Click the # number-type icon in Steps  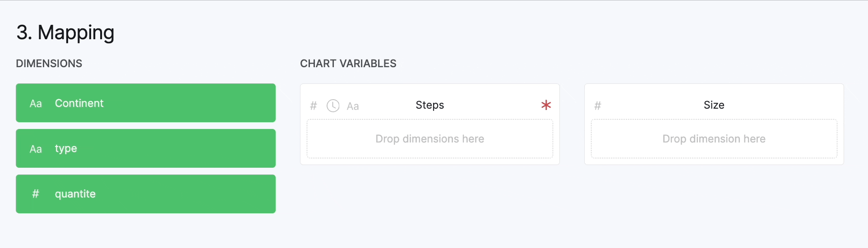coord(314,106)
